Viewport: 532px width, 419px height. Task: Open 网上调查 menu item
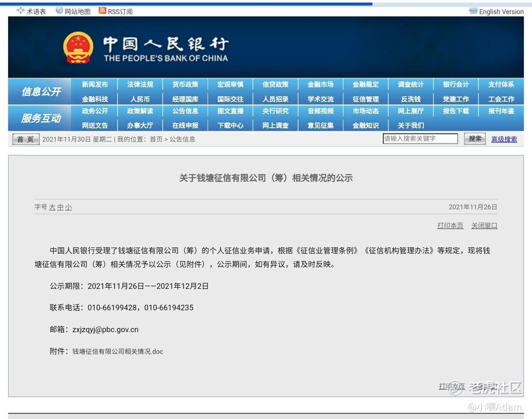275,125
